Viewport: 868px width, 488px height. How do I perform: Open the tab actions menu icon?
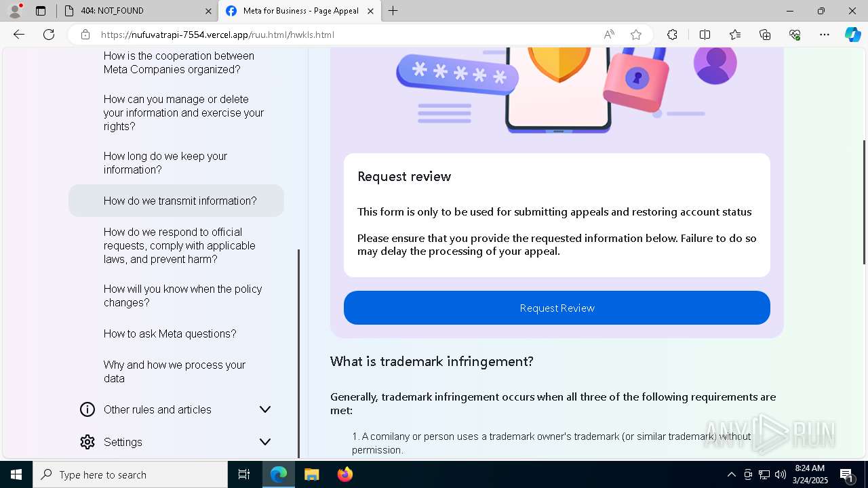coord(41,11)
